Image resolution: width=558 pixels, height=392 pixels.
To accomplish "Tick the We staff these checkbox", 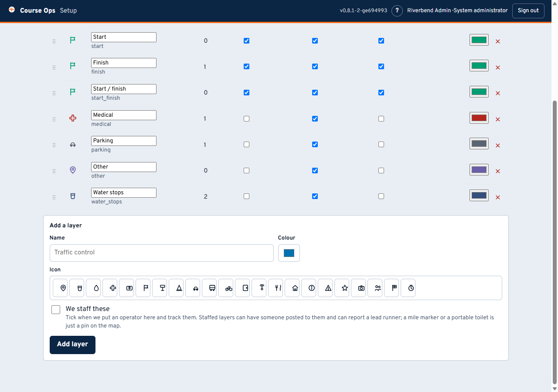I will click(x=56, y=310).
